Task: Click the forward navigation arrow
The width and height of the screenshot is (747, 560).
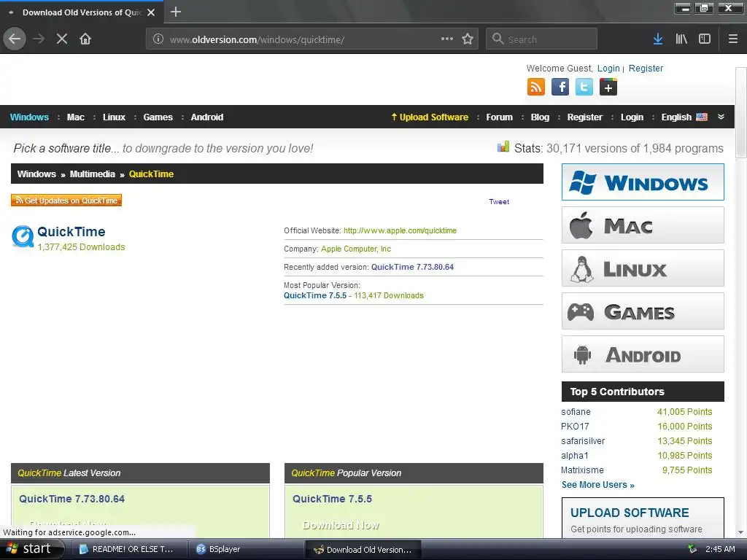Action: point(39,39)
